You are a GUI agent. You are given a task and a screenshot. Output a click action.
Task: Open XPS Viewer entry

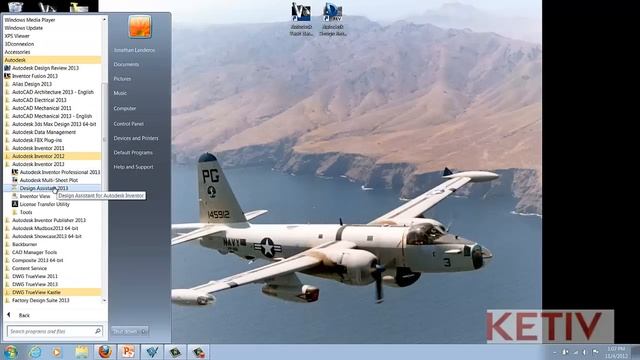point(17,36)
